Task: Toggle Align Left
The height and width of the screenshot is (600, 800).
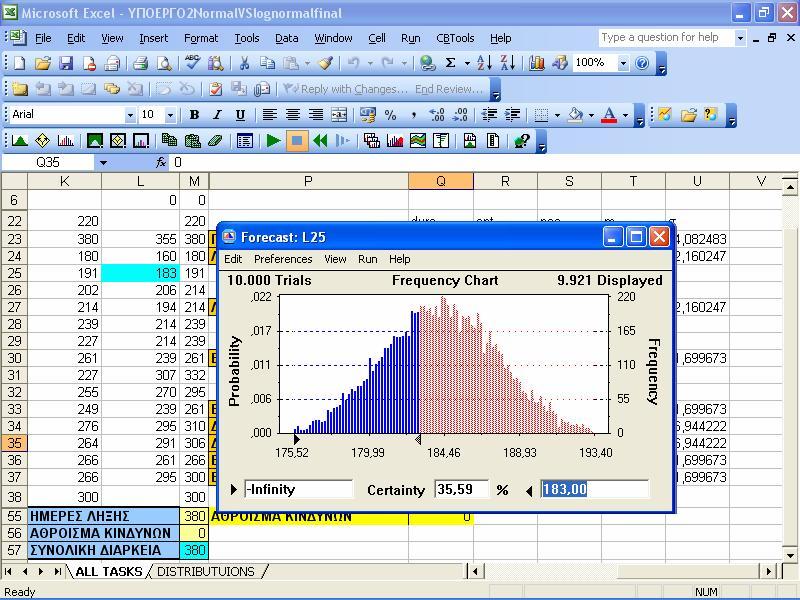Action: [269, 115]
